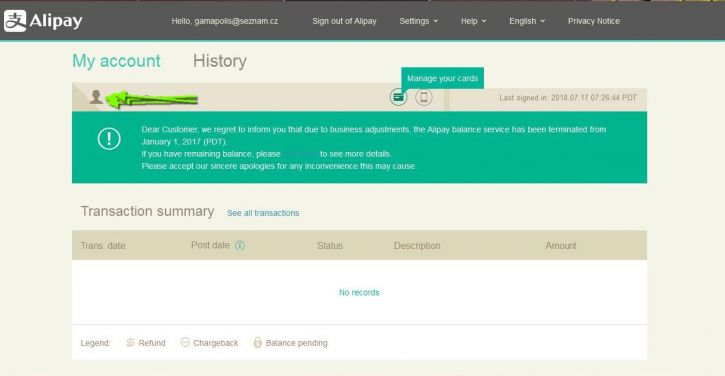
Task: Open the Privacy Notice link
Action: click(x=594, y=21)
